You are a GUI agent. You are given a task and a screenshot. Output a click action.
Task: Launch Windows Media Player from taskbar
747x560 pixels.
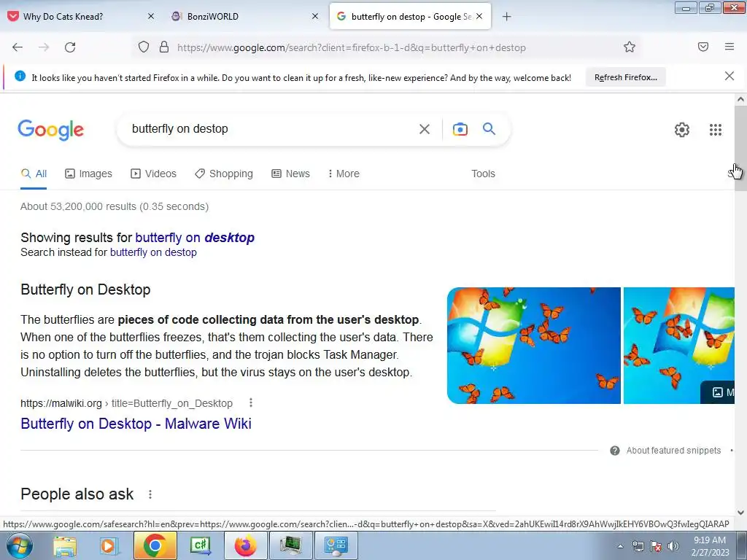(x=108, y=545)
